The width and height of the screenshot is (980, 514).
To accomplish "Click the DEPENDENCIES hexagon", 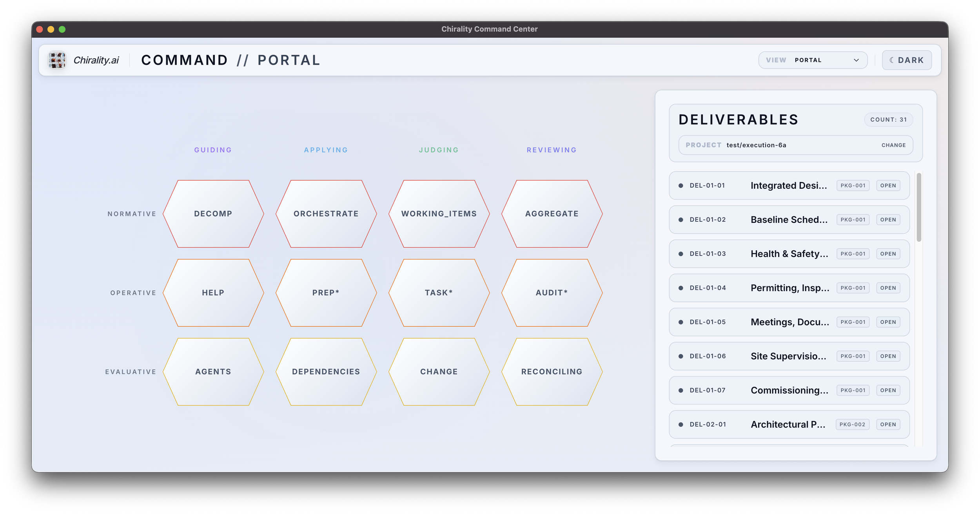I will 326,372.
